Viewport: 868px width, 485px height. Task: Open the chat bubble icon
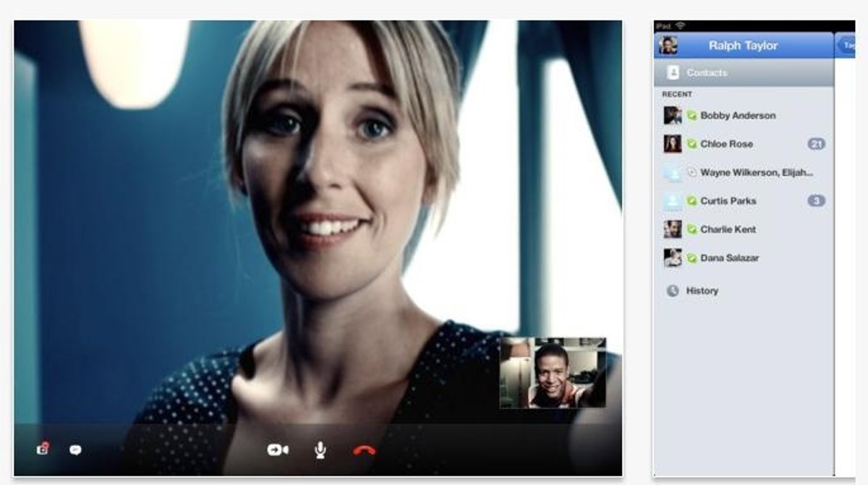coord(75,450)
